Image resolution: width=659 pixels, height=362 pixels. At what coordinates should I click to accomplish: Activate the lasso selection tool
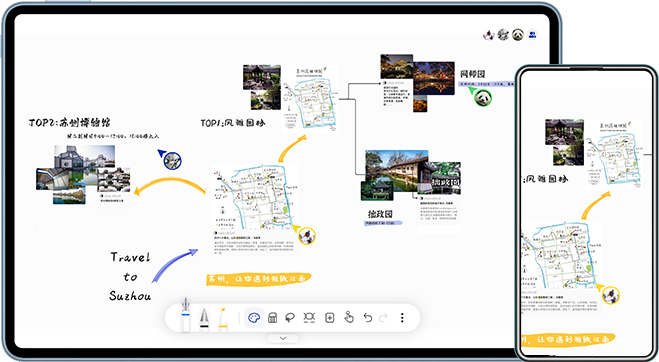[x=290, y=317]
